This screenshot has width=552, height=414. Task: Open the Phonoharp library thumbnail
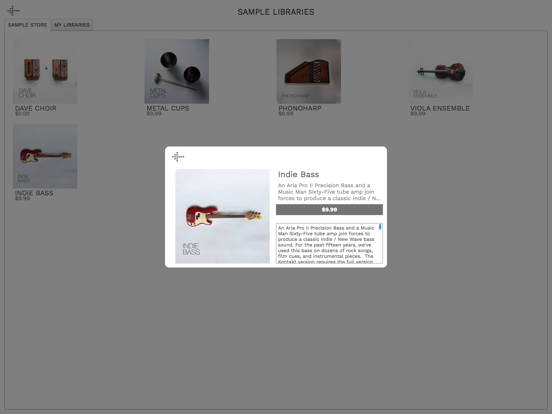click(308, 71)
